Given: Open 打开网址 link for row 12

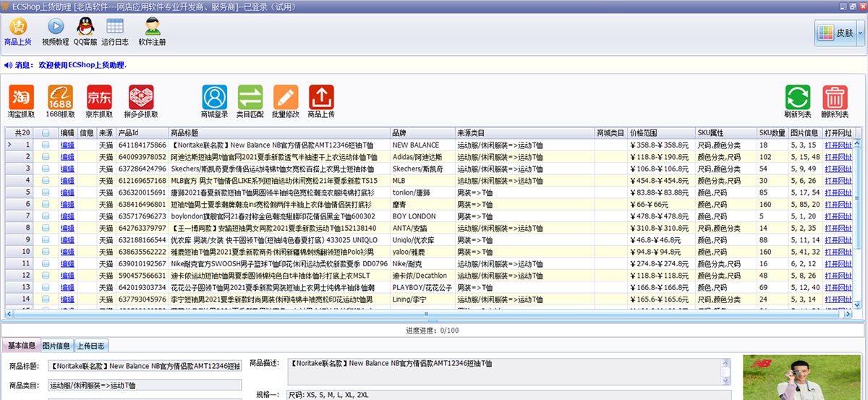Looking at the screenshot, I should 838,276.
